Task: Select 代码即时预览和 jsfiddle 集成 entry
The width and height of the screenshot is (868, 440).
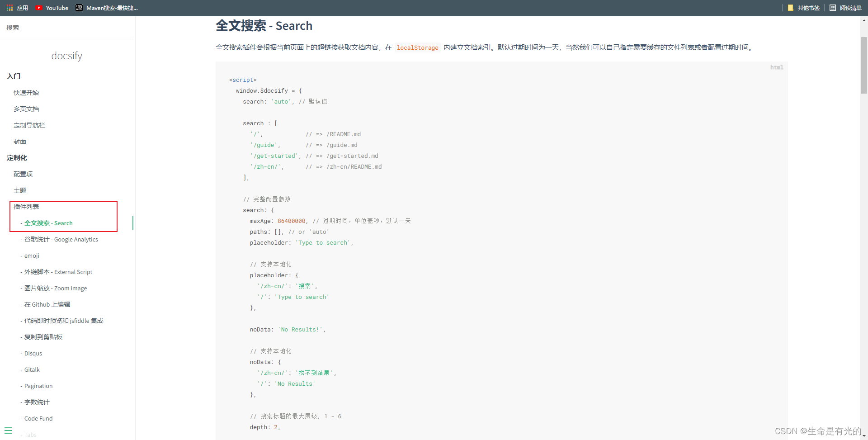Action: click(x=64, y=321)
